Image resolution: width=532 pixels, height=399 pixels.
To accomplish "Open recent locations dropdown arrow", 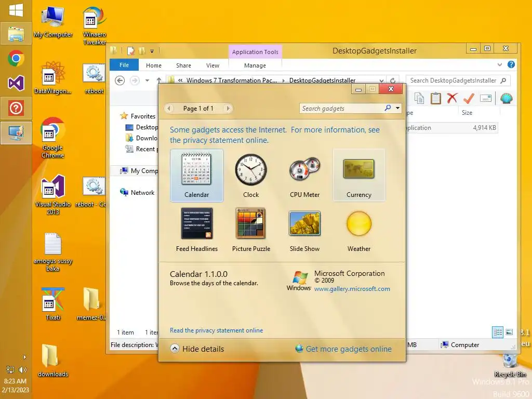I will coord(147,81).
